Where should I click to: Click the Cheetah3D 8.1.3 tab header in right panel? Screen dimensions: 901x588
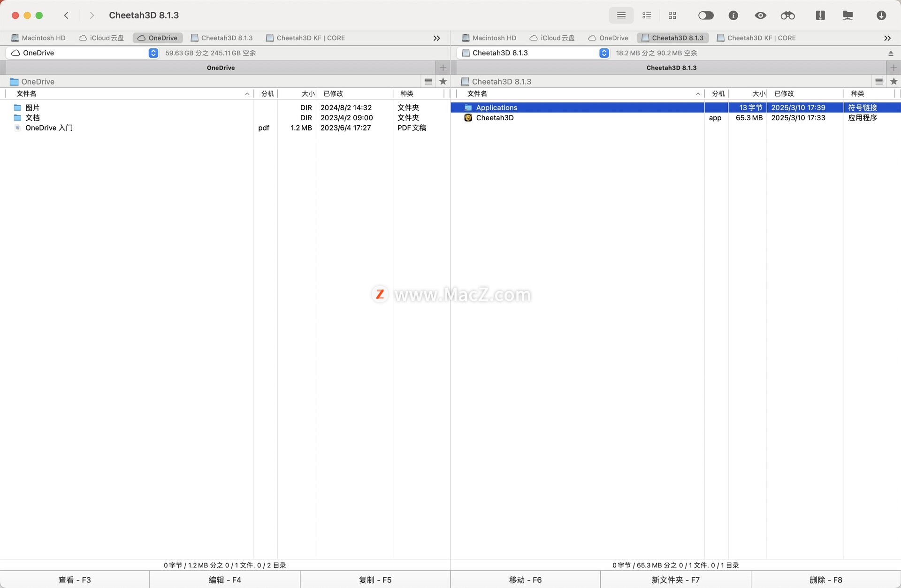click(x=671, y=68)
